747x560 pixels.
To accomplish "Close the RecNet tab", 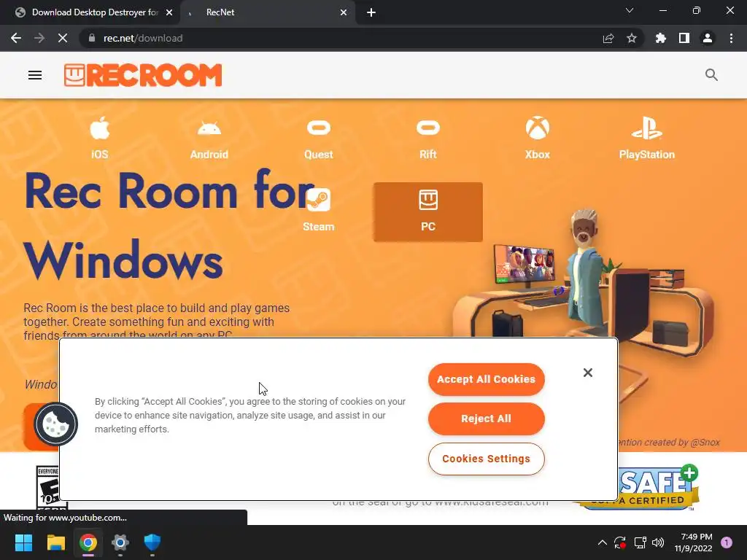I will coord(344,12).
